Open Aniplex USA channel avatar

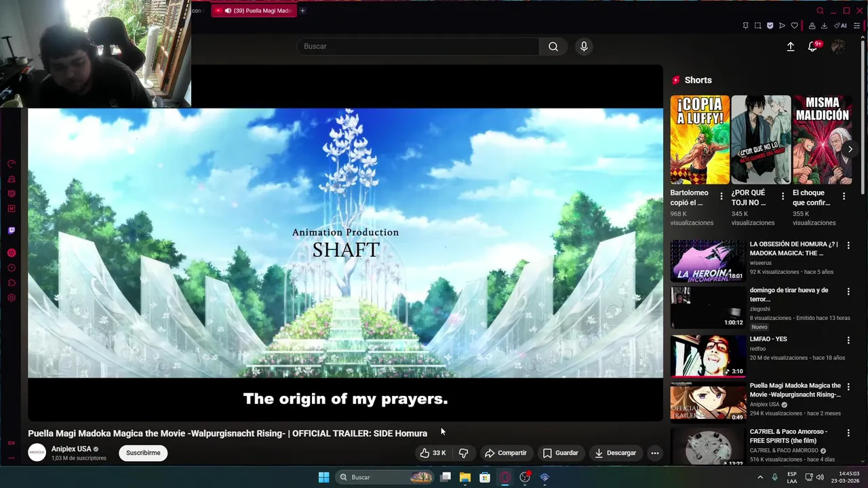coord(37,453)
